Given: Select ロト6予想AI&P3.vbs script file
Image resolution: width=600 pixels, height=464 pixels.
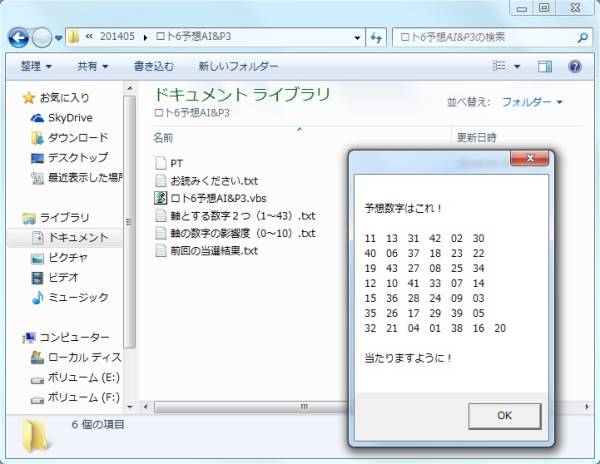Looking at the screenshot, I should click(210, 198).
